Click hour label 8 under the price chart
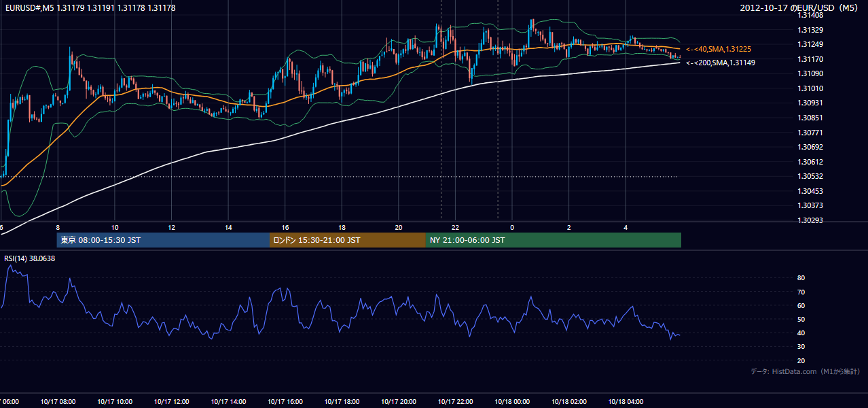This screenshot has width=868, height=408. [58, 228]
